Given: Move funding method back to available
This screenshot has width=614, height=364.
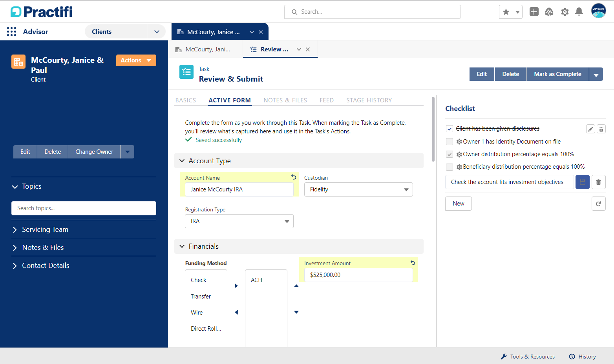Looking at the screenshot, I should (236, 312).
